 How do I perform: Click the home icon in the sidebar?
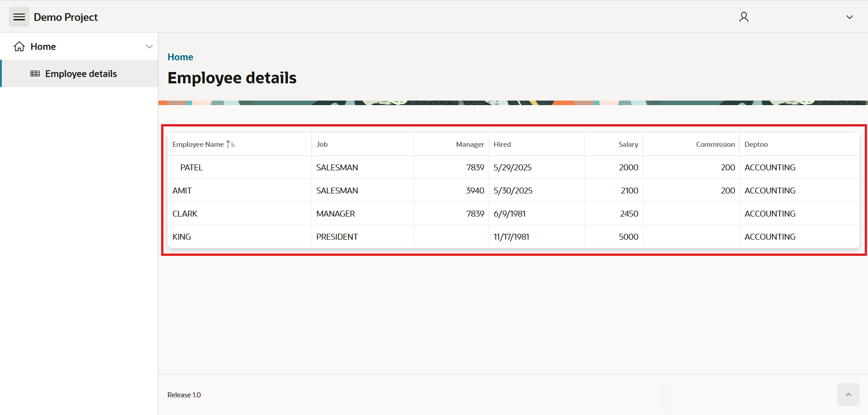[19, 46]
